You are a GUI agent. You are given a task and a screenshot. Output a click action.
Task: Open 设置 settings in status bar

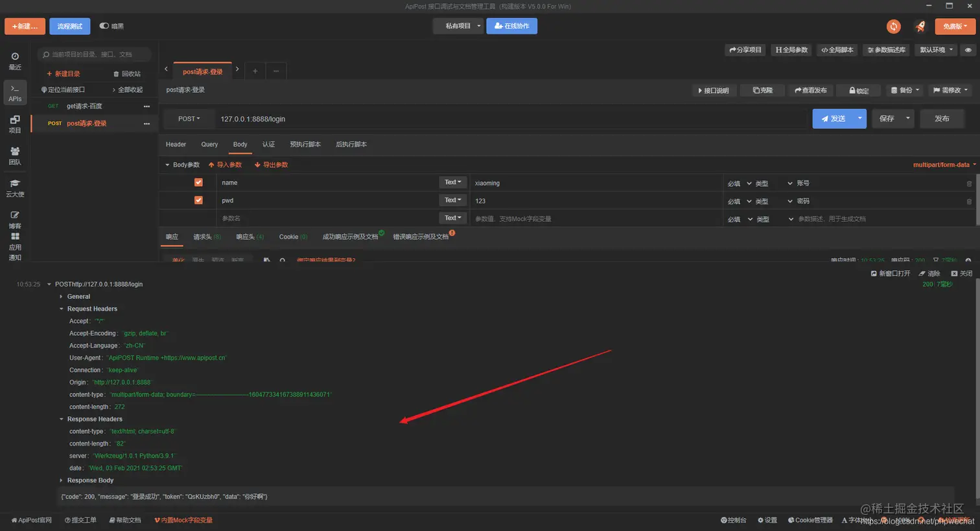pos(767,520)
